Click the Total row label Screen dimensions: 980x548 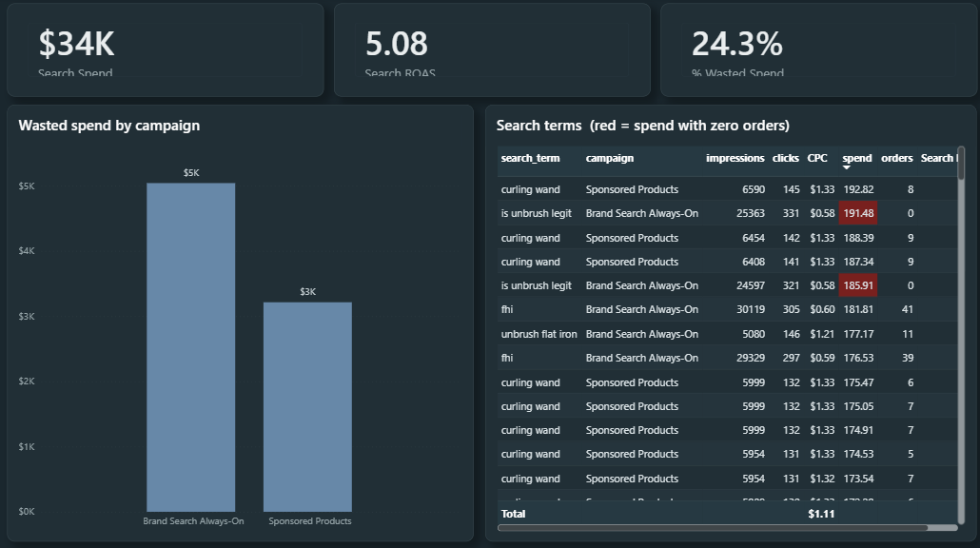coord(513,514)
